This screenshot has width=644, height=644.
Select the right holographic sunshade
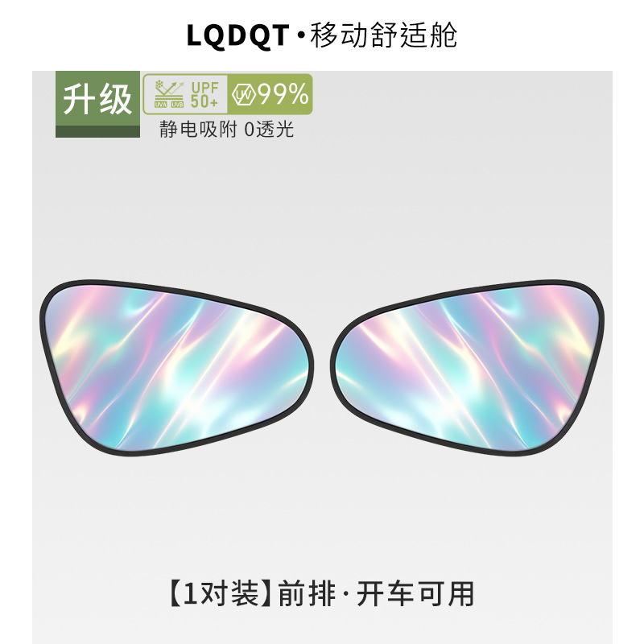[467, 368]
